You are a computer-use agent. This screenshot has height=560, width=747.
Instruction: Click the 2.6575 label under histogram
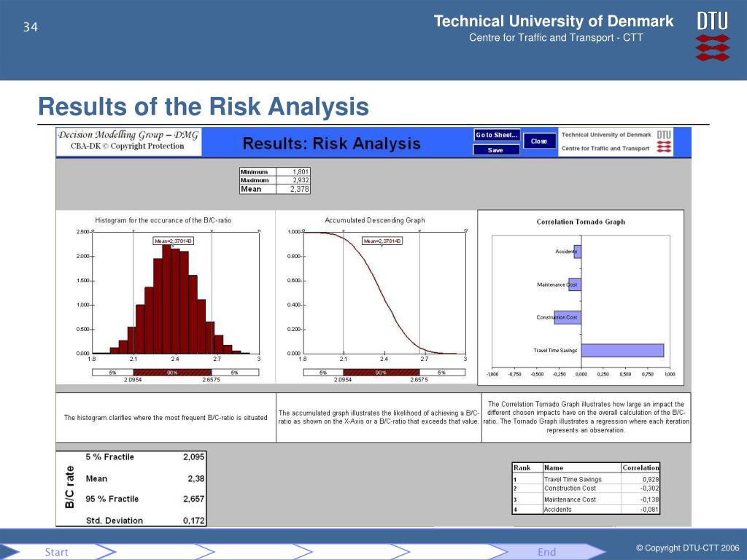coord(211,380)
